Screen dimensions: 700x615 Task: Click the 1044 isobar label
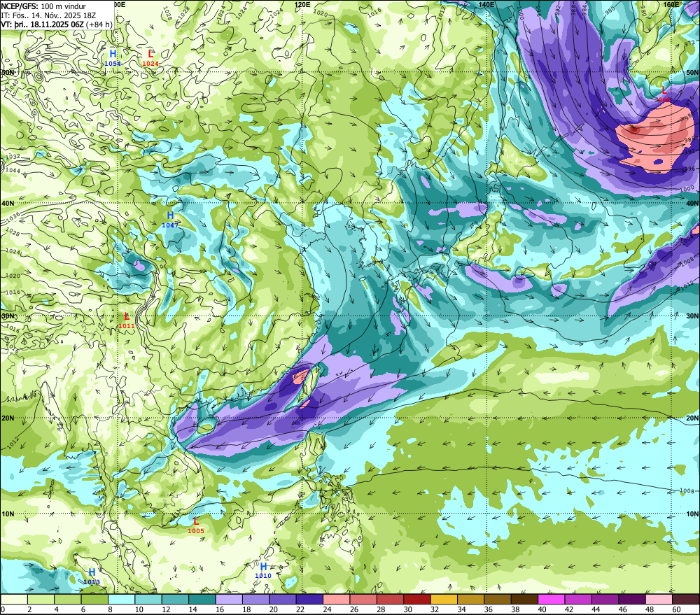click(13, 171)
